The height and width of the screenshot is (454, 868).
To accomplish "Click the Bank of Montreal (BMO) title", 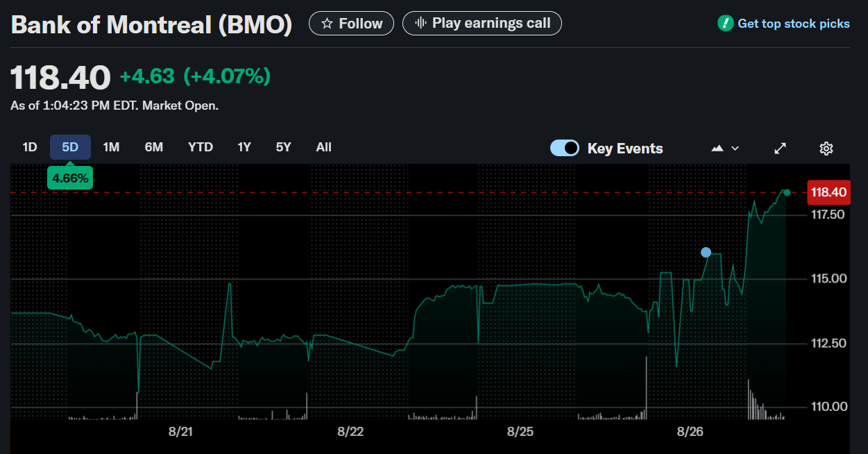I will pos(151,24).
